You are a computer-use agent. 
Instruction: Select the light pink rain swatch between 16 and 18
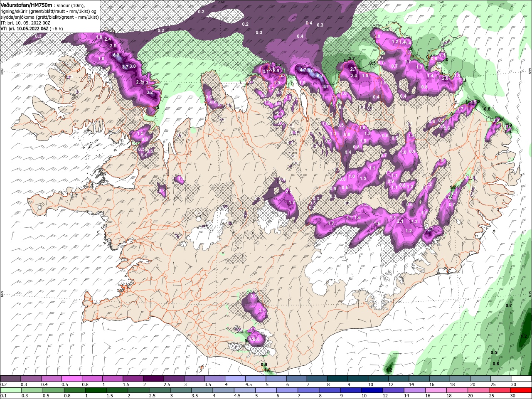[x=436, y=390]
